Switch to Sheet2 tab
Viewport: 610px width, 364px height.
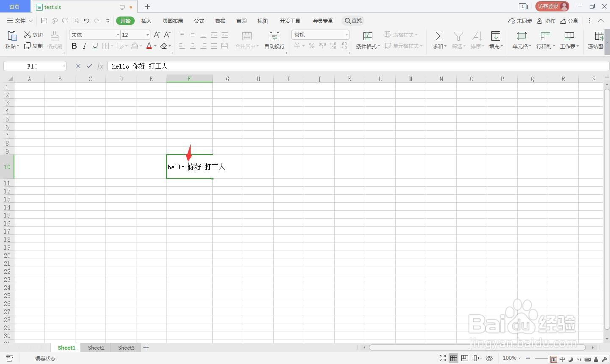[x=96, y=347]
